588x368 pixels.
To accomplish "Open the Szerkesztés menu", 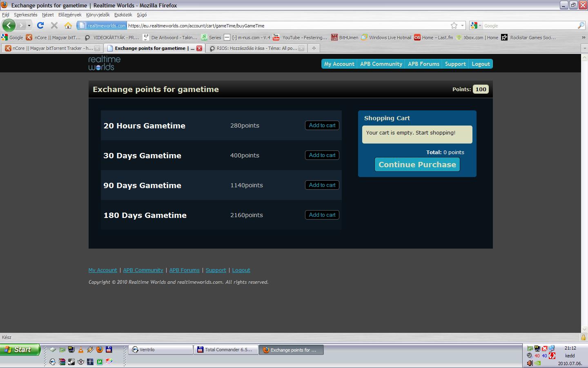I will [25, 15].
